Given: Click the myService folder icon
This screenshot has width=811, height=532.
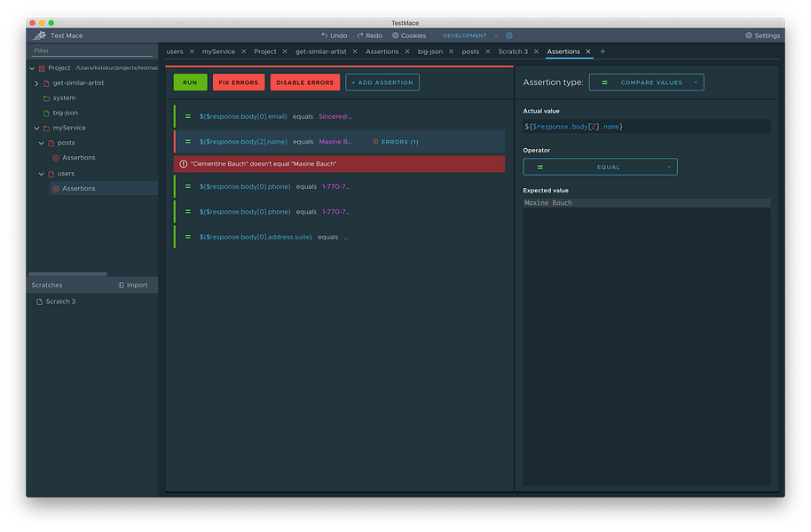Looking at the screenshot, I should 46,129.
